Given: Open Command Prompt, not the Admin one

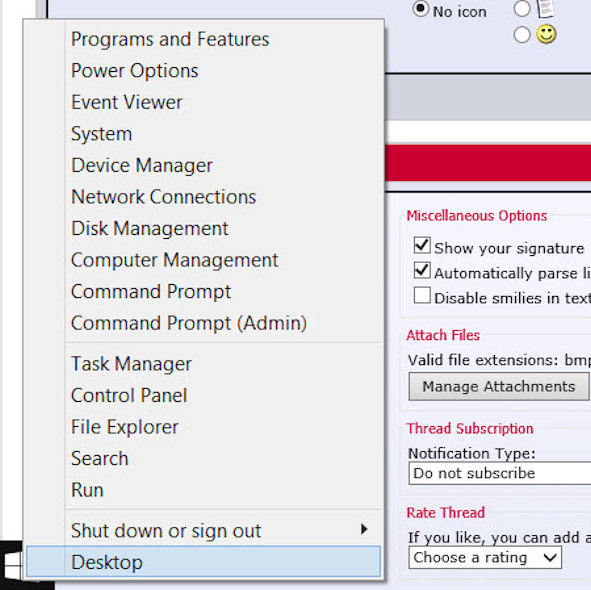Looking at the screenshot, I should pos(204,291).
